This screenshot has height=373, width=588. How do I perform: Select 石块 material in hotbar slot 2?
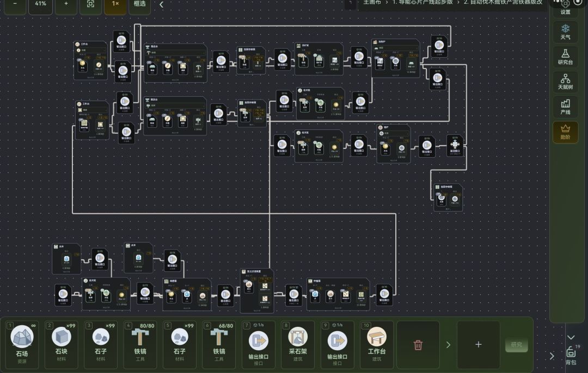pos(62,345)
